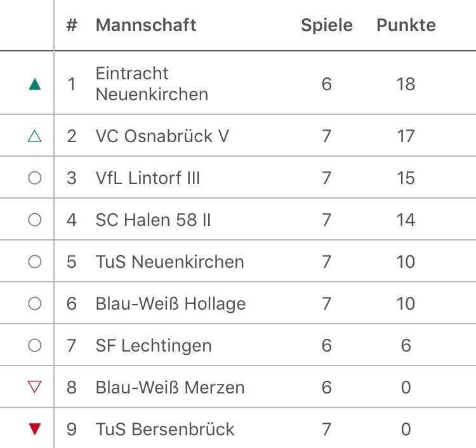Click the circle icon beside SC Halen 58 II

(x=35, y=220)
